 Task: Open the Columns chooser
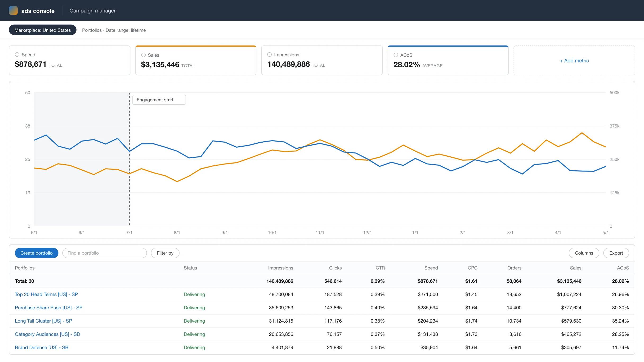(584, 253)
